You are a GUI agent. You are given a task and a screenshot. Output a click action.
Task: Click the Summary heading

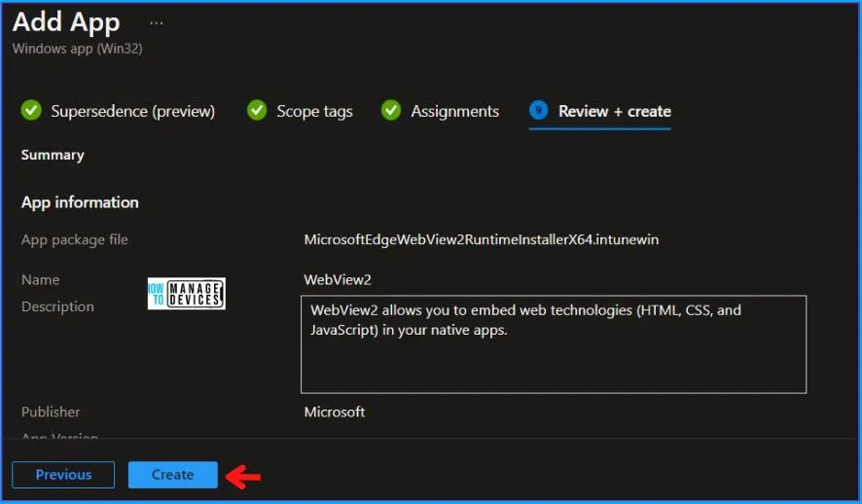point(53,155)
